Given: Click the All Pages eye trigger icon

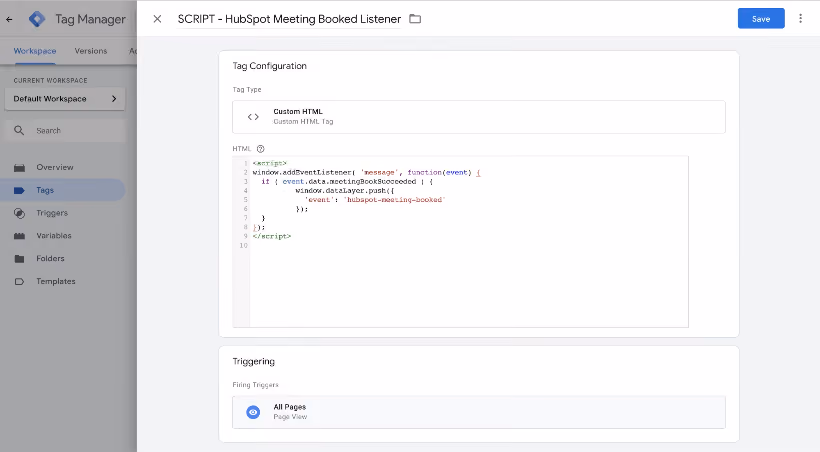Looking at the screenshot, I should pyautogui.click(x=253, y=412).
